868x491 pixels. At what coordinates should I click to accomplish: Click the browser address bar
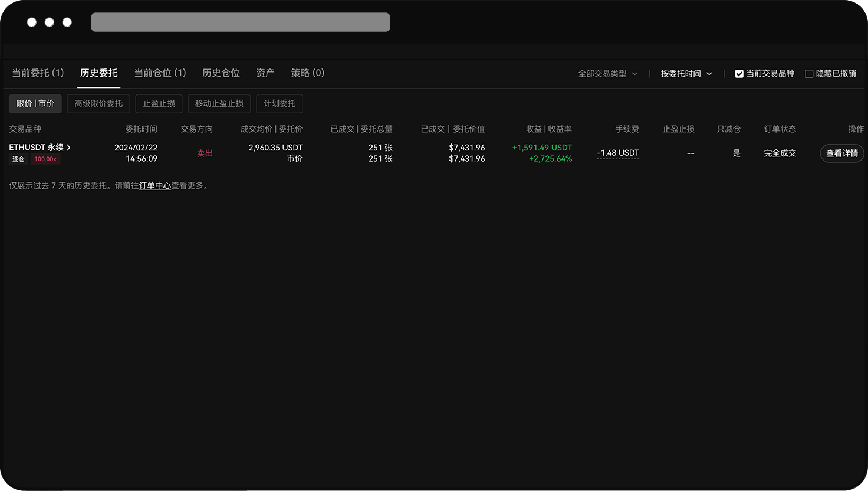coord(240,22)
